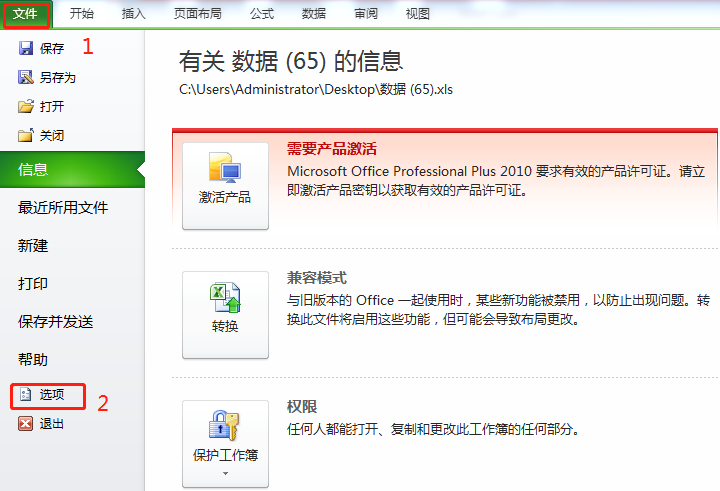The image size is (720, 491).
Task: Click the padlock and key Protect Workbook icon
Action: click(224, 425)
